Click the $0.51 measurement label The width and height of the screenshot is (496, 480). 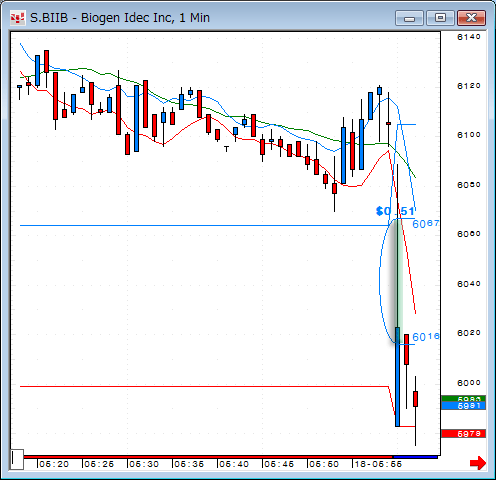(395, 211)
